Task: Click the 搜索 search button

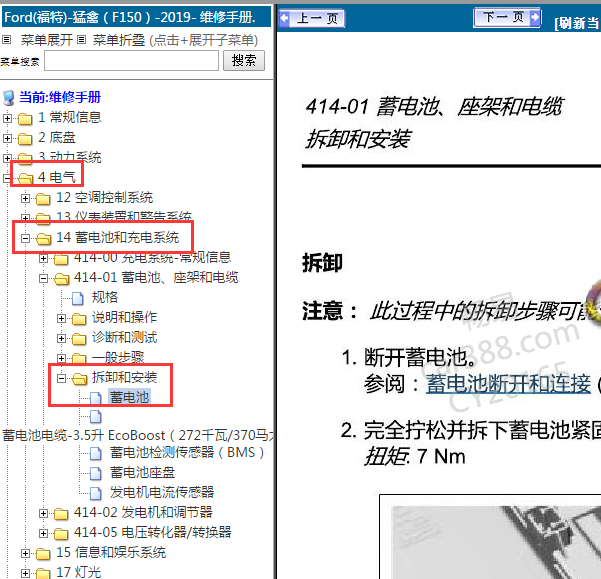Action: pos(244,61)
